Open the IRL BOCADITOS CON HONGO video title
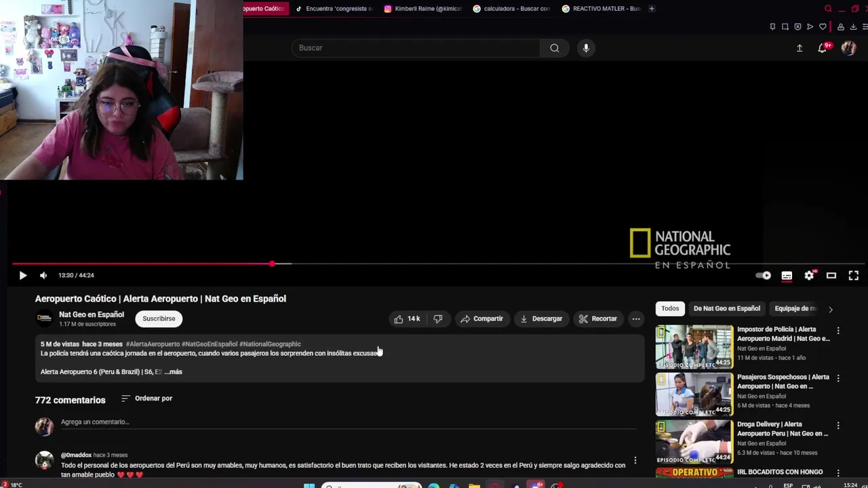The width and height of the screenshot is (868, 488). (x=780, y=472)
